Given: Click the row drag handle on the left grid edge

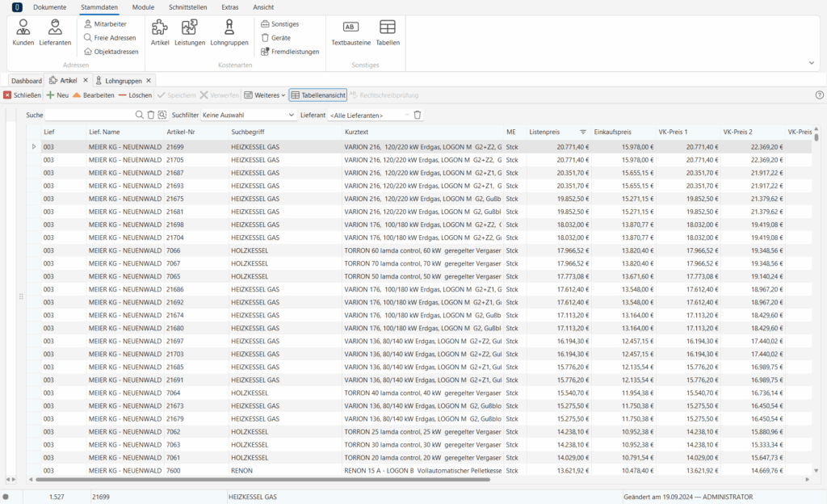Looking at the screenshot, I should 21,296.
